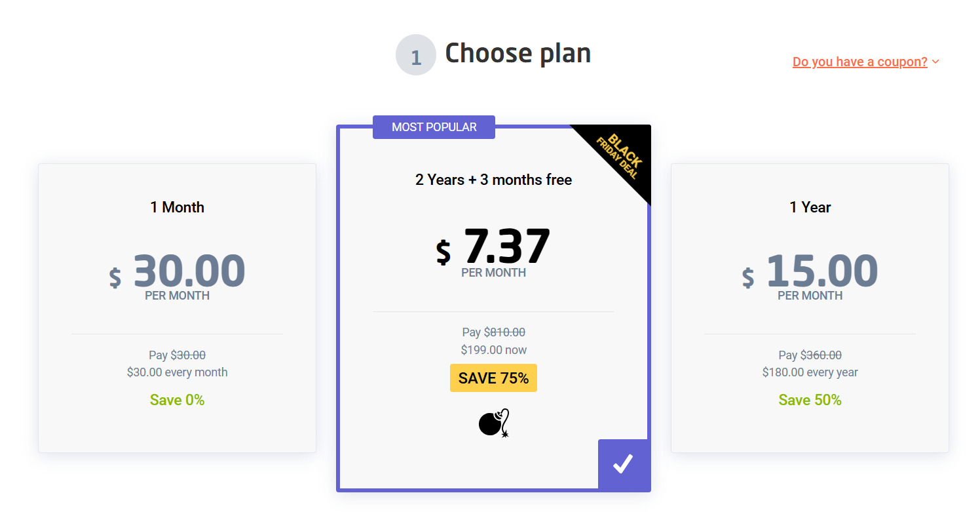Image resolution: width=980 pixels, height=512 pixels.
Task: Click the step 1 circle badge
Action: pos(416,55)
